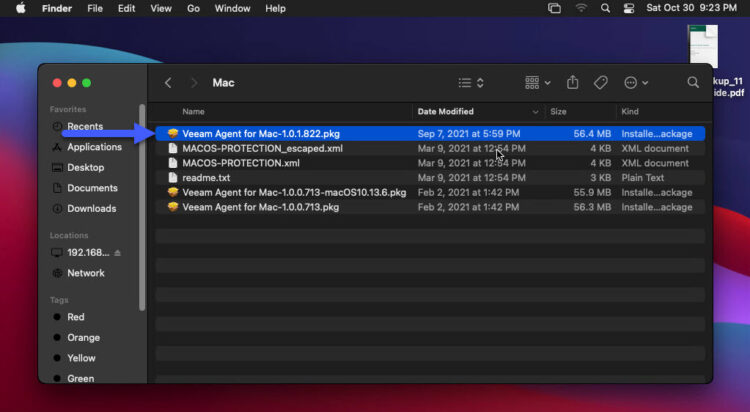Select readme.txt file
750x412 pixels.
click(430, 178)
